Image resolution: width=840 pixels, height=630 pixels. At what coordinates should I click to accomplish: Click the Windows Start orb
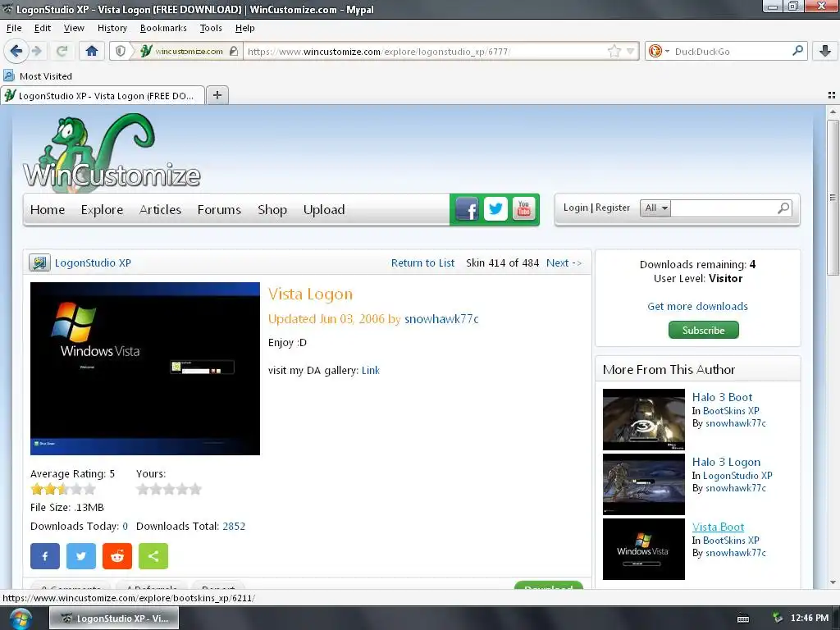coord(20,619)
